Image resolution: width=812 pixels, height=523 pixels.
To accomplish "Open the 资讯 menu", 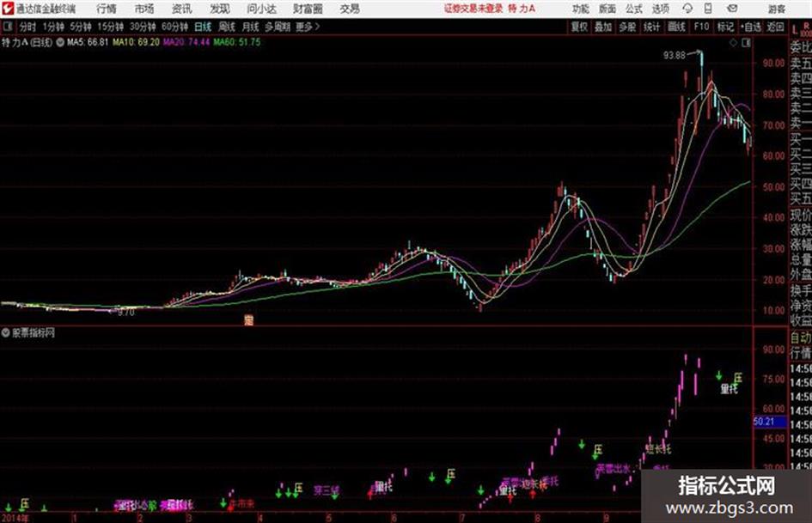I will click(182, 9).
